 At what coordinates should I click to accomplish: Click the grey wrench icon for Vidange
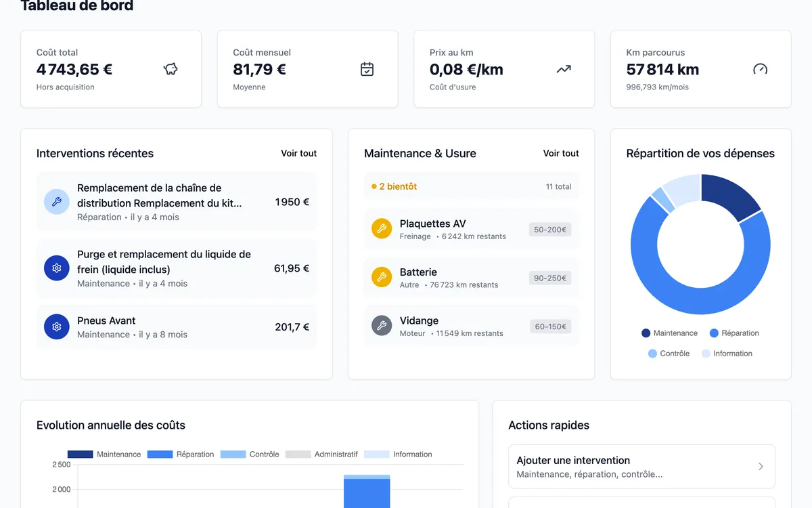pyautogui.click(x=382, y=326)
